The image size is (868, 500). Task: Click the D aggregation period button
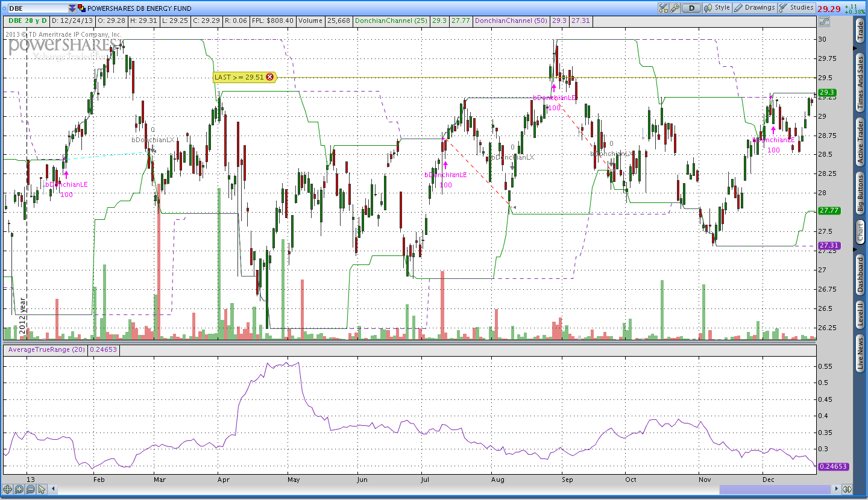[x=691, y=8]
